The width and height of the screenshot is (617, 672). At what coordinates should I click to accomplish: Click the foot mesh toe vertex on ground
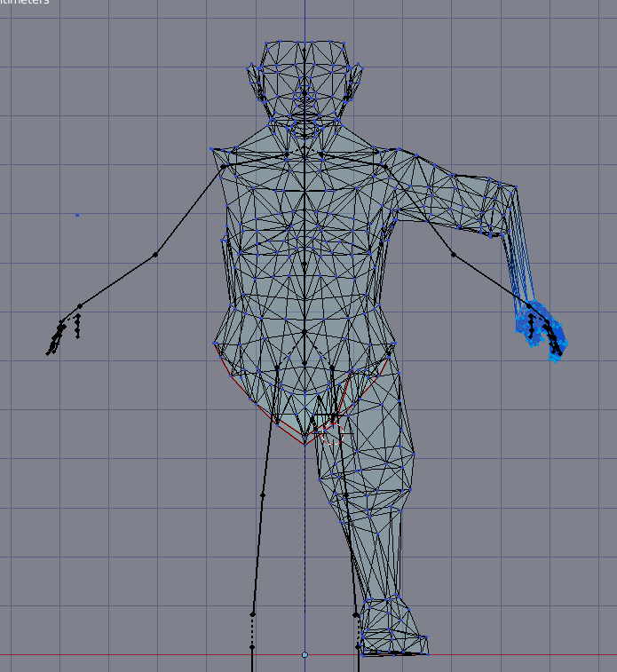pyautogui.click(x=428, y=654)
